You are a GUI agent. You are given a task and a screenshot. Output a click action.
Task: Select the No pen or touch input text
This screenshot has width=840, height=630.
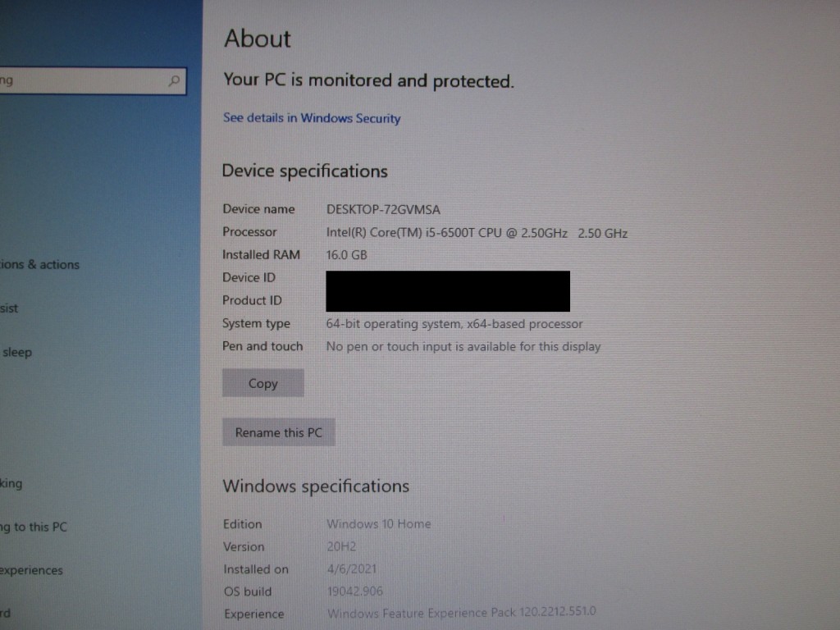coord(463,347)
